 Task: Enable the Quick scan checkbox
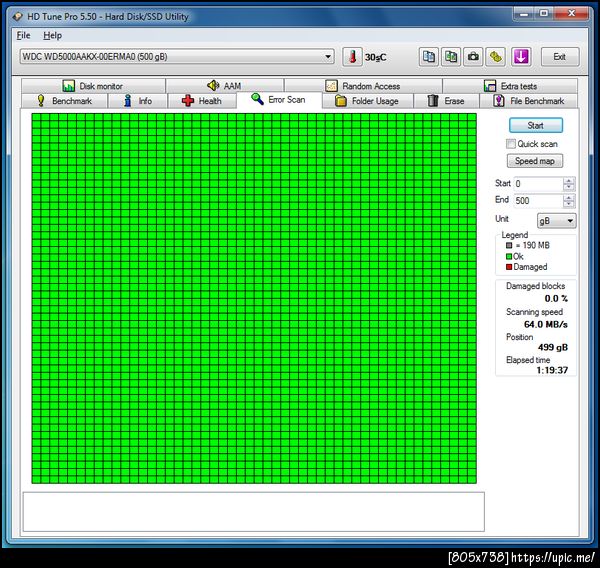(x=511, y=144)
